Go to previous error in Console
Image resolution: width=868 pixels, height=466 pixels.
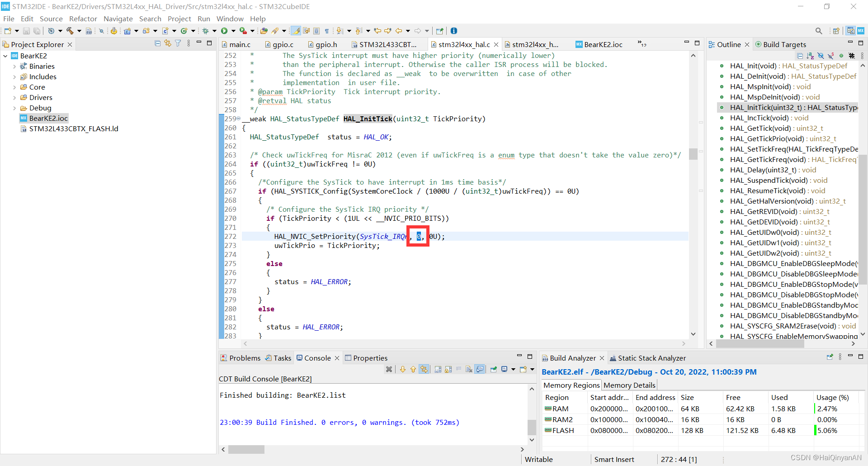click(x=413, y=369)
